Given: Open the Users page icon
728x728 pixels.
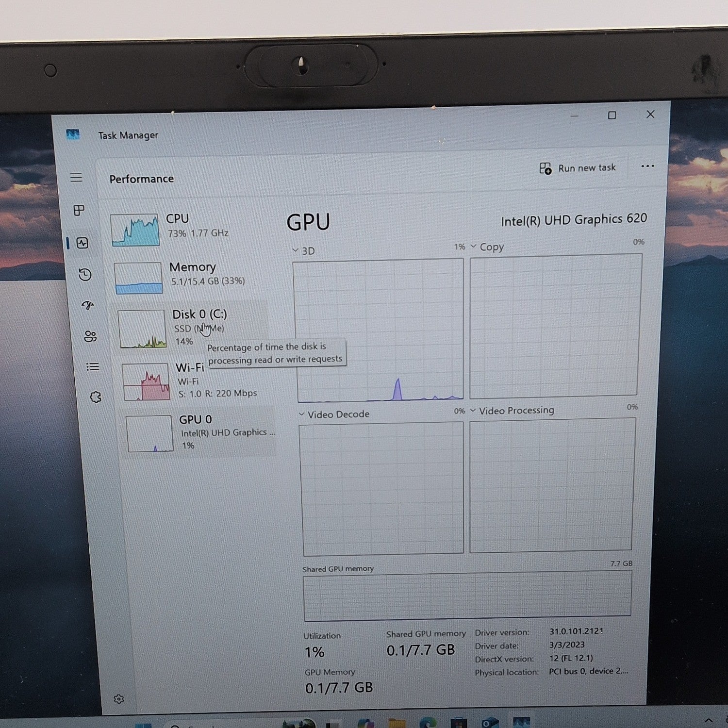Looking at the screenshot, I should pos(90,336).
